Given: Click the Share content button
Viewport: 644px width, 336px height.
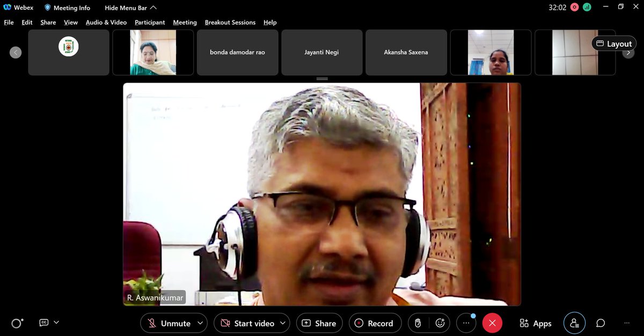Looking at the screenshot, I should tap(319, 323).
